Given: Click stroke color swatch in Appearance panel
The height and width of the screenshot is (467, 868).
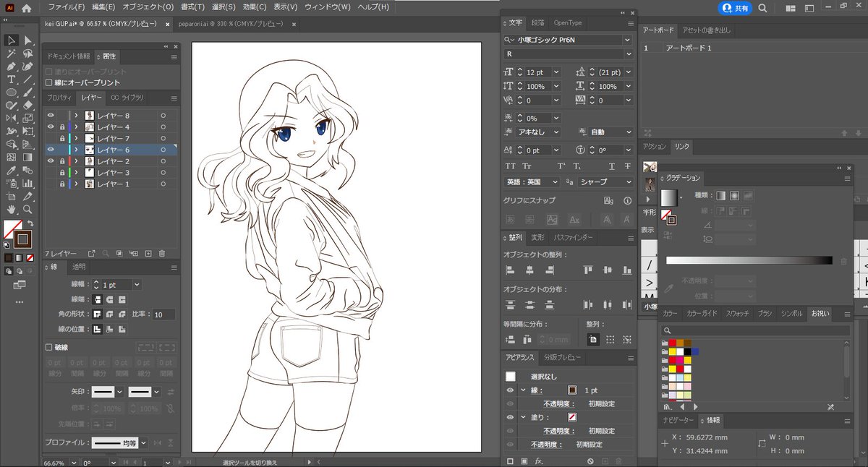Looking at the screenshot, I should click(x=572, y=390).
